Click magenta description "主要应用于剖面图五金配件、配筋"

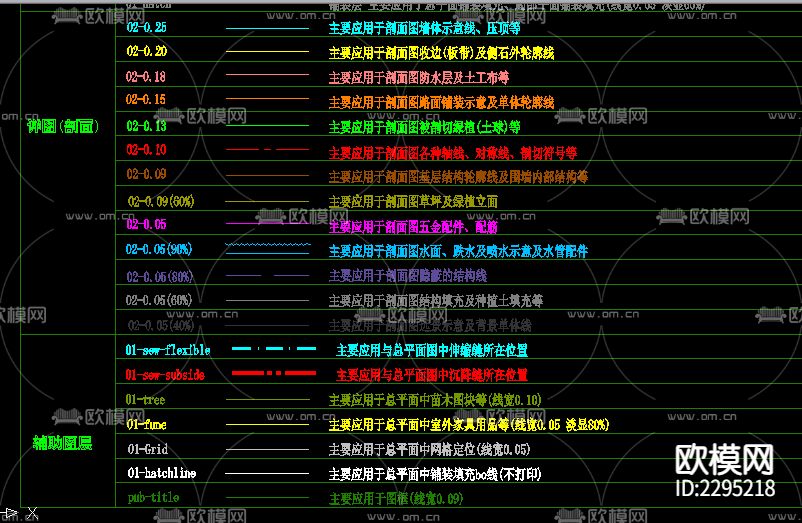413,226
